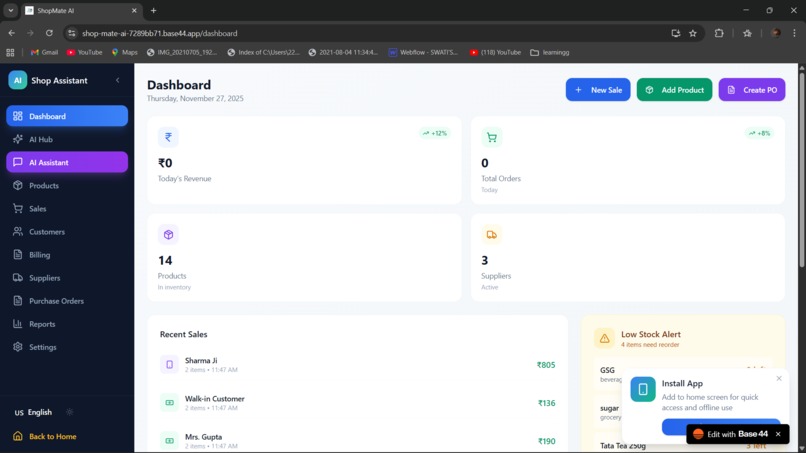This screenshot has height=453, width=806.
Task: Open the Dashboard sidebar item
Action: click(x=67, y=116)
